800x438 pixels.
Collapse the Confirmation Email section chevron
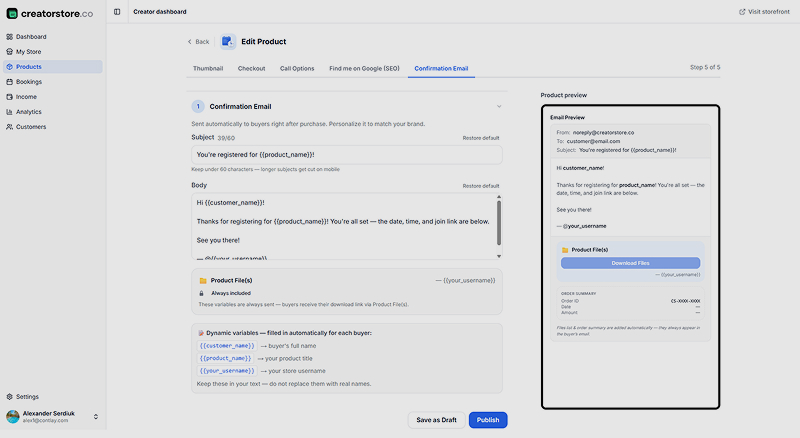tap(499, 107)
